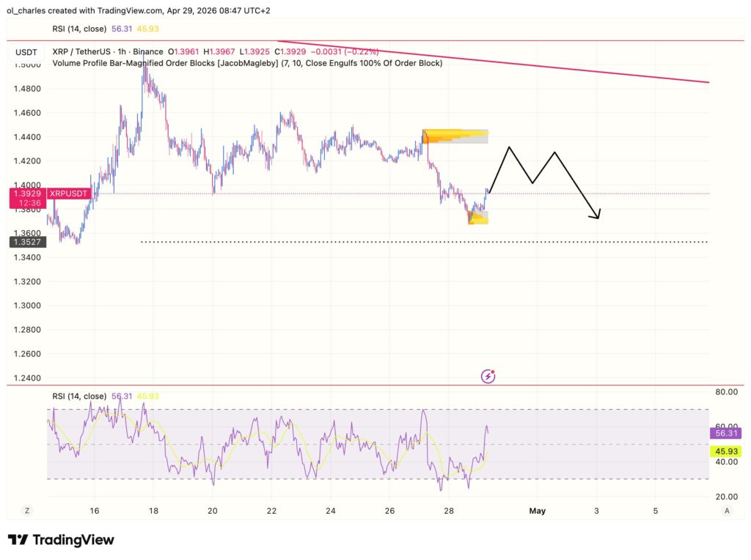
Task: Click the purple 56.31 RSI value badge
Action: 726,434
